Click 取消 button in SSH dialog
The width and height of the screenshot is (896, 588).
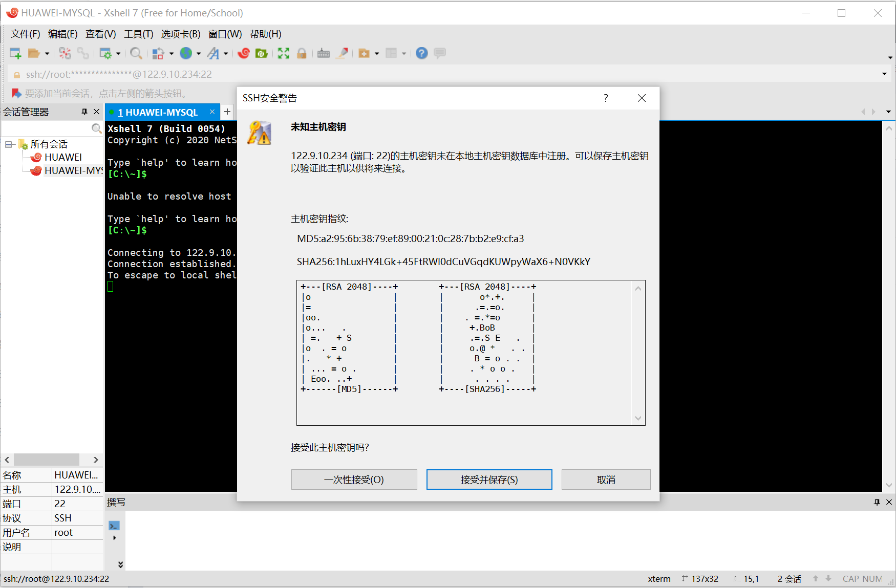point(606,480)
